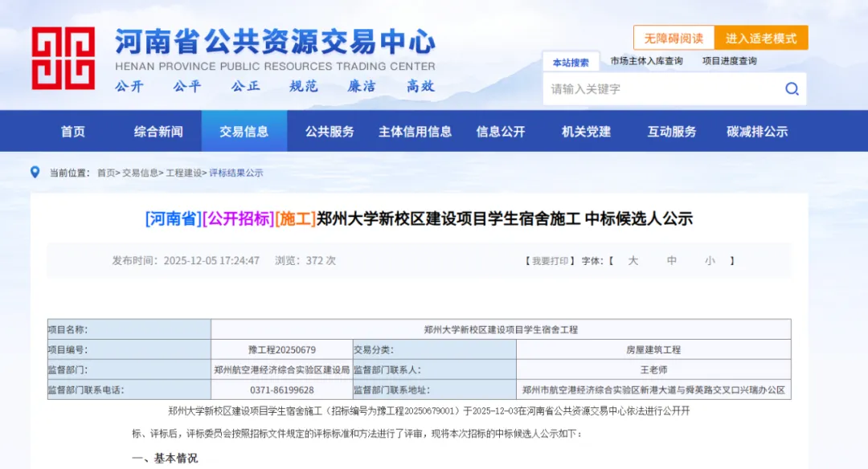Click the 监督部门联系地址: label cell

(x=435, y=390)
